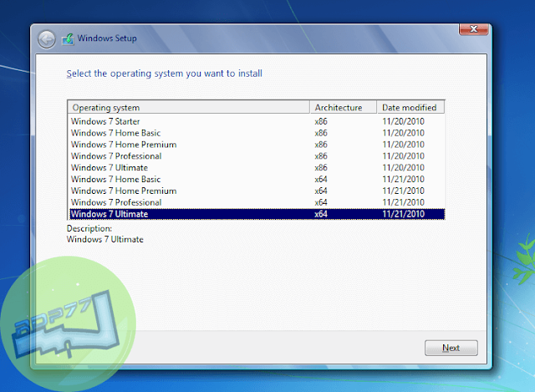The width and height of the screenshot is (535, 392).
Task: Close the Windows Setup dialog
Action: click(x=474, y=29)
